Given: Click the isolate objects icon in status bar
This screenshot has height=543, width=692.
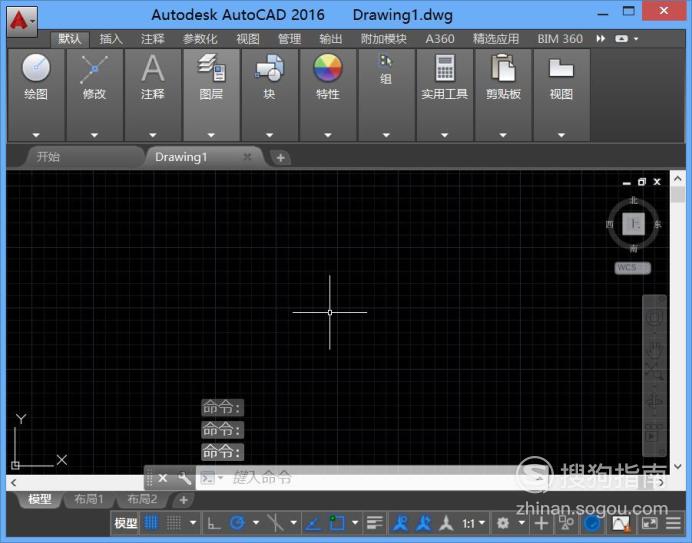Looking at the screenshot, I should click(566, 524).
